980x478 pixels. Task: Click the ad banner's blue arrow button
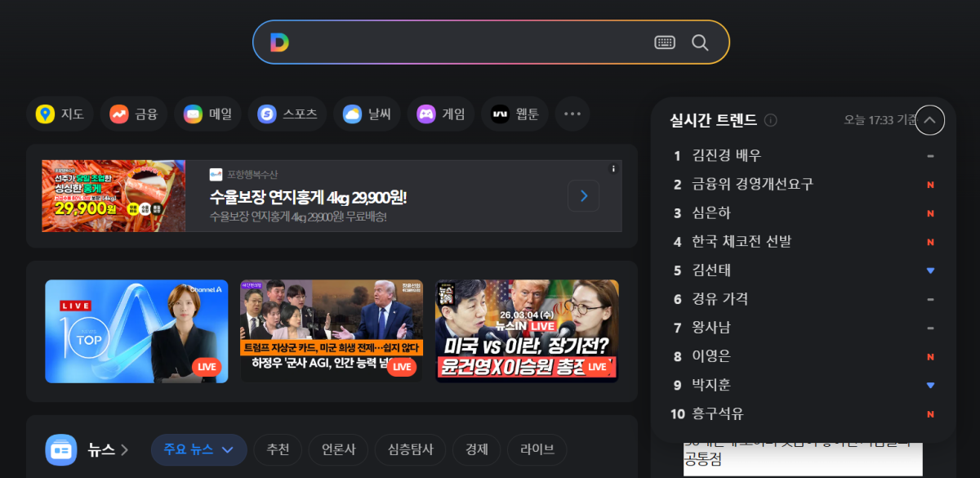pyautogui.click(x=583, y=196)
